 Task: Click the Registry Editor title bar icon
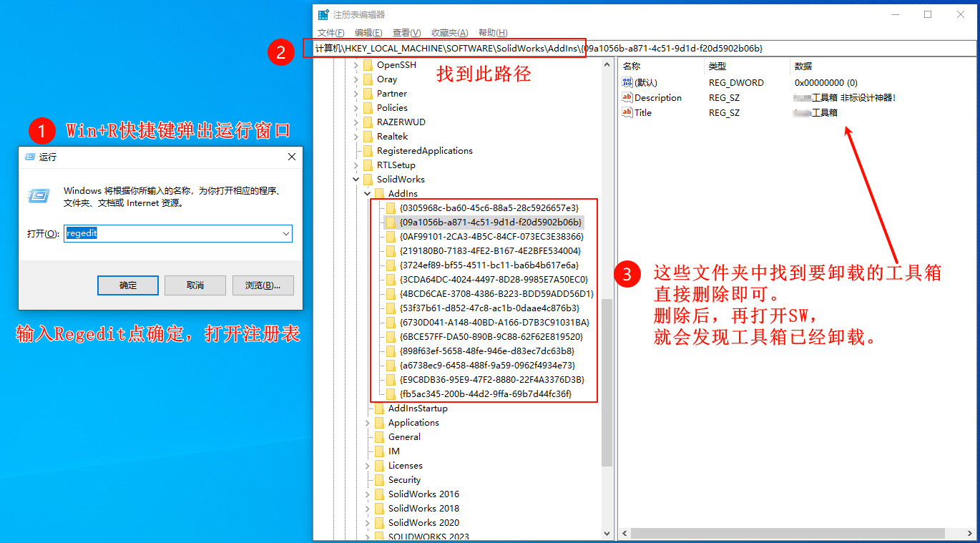coord(323,14)
